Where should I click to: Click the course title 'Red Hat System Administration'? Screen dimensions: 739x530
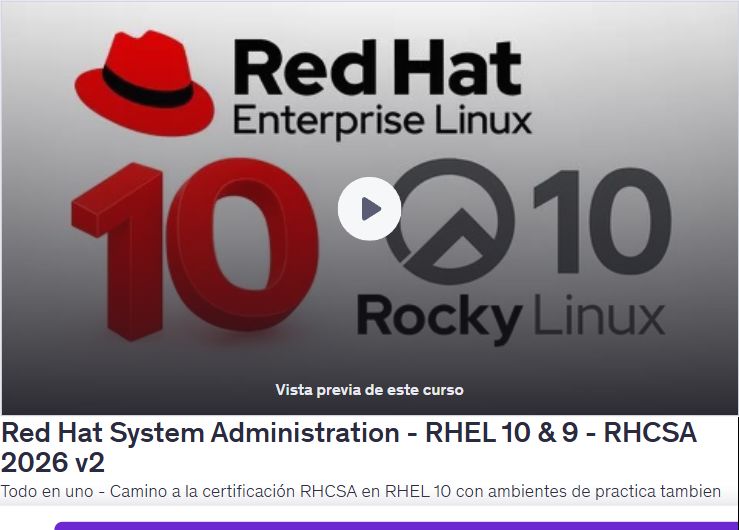click(x=349, y=447)
